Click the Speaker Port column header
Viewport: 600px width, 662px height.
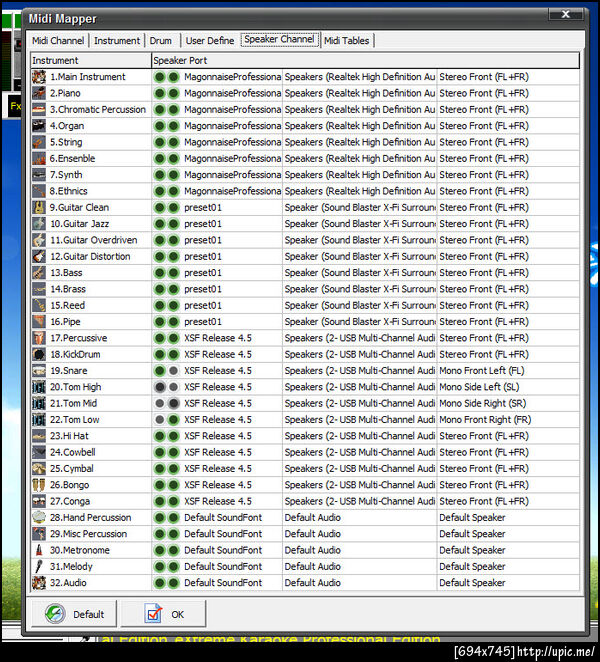point(366,60)
